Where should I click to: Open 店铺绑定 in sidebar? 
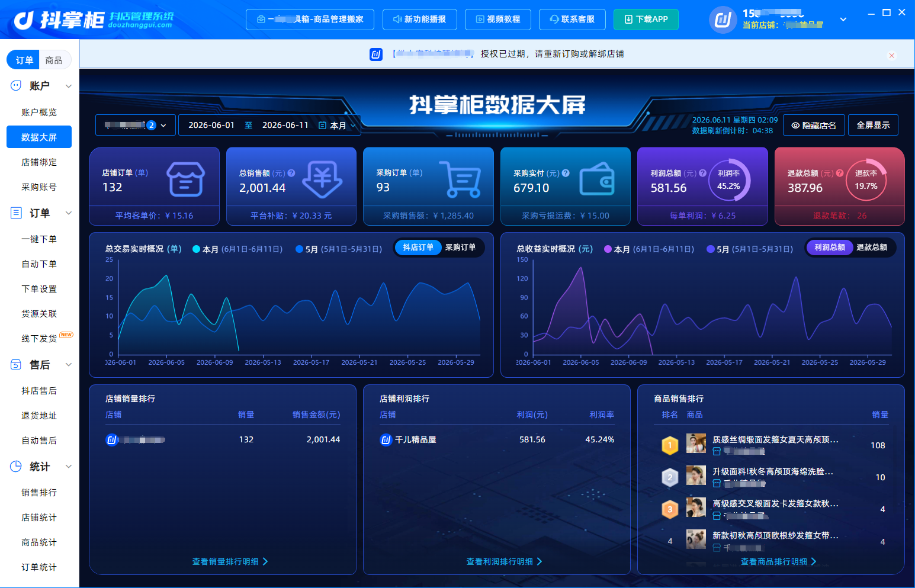click(x=39, y=162)
